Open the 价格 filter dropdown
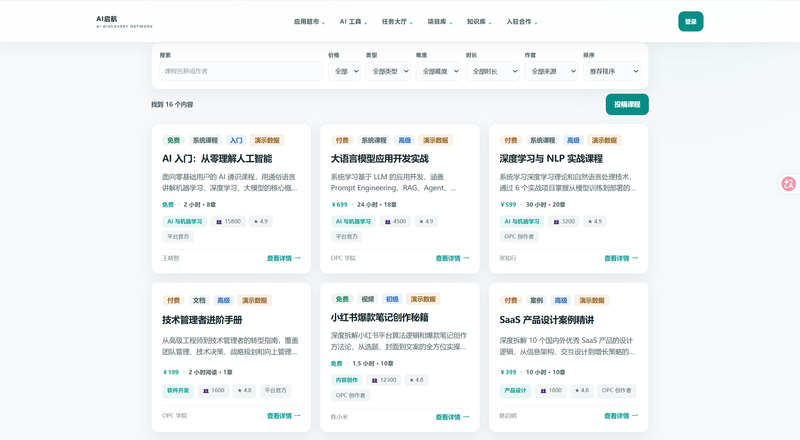The height and width of the screenshot is (440, 800). (x=344, y=71)
